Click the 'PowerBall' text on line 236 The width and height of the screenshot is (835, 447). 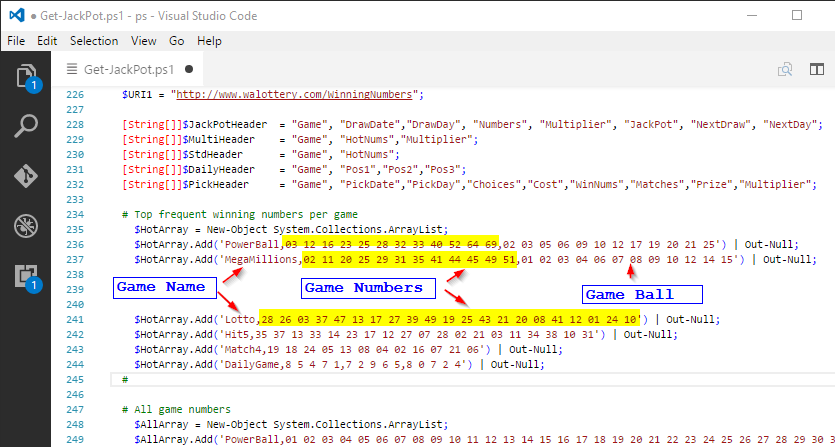pyautogui.click(x=252, y=245)
